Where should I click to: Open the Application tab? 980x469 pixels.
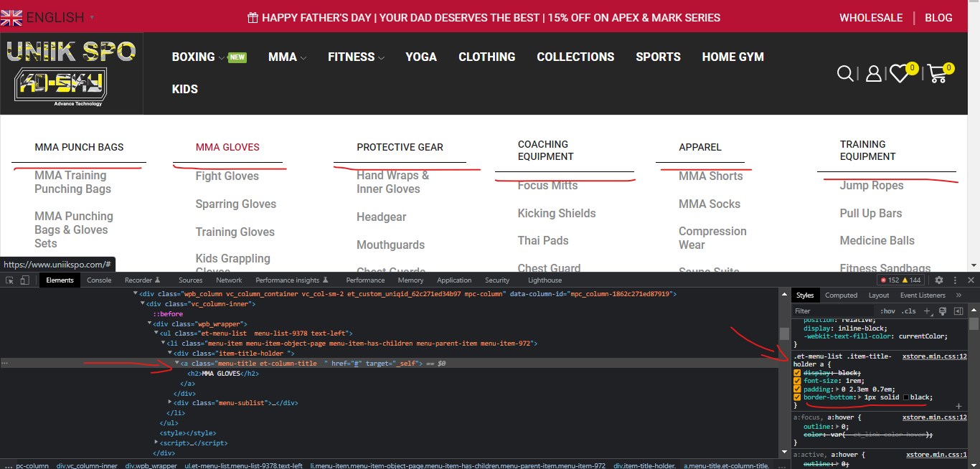454,280
